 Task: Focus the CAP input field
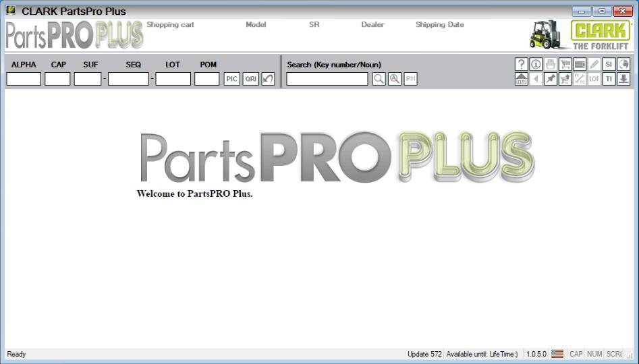tap(57, 79)
